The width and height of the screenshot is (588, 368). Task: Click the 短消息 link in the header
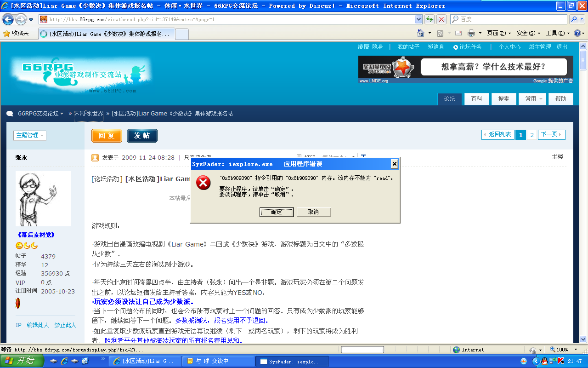click(x=436, y=47)
